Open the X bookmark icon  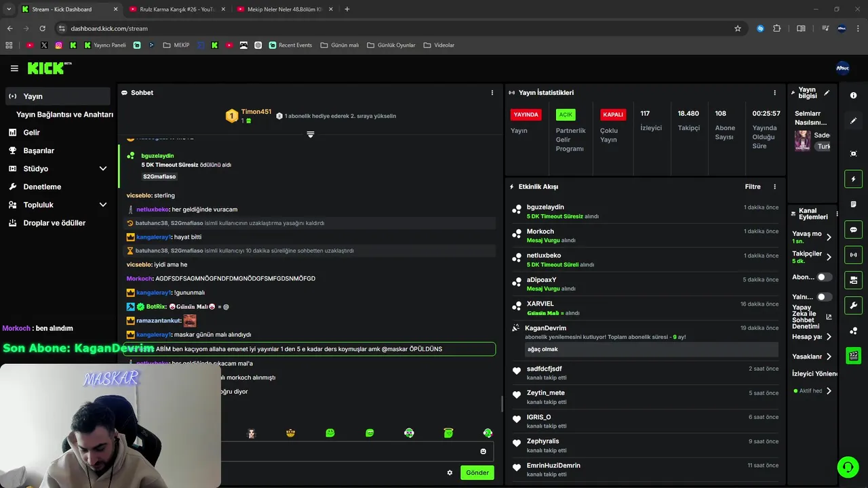44,45
